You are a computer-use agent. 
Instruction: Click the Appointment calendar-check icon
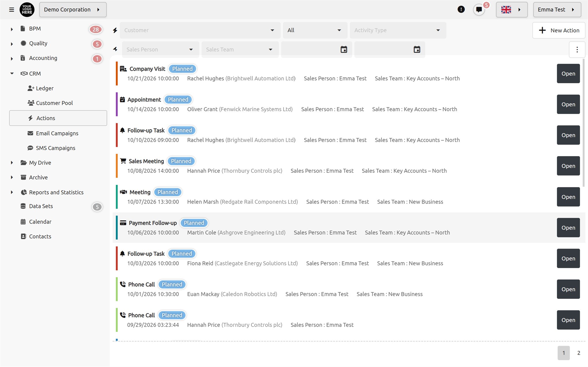(122, 100)
